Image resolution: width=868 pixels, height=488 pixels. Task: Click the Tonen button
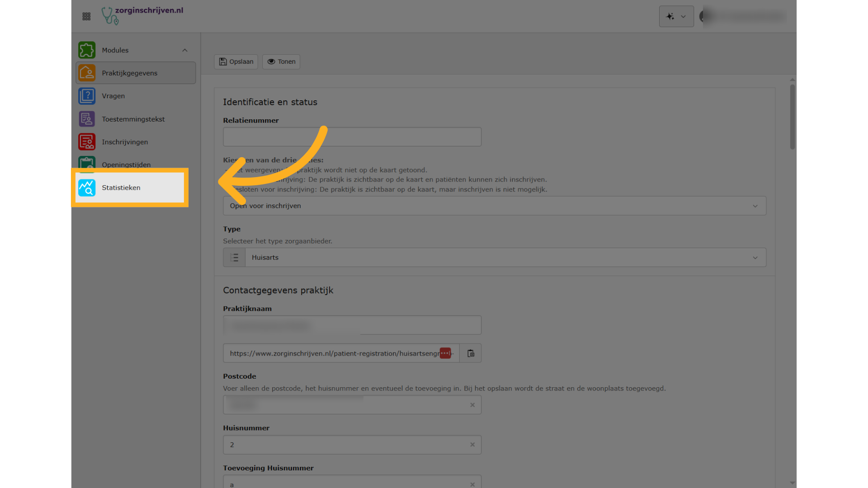pos(281,61)
